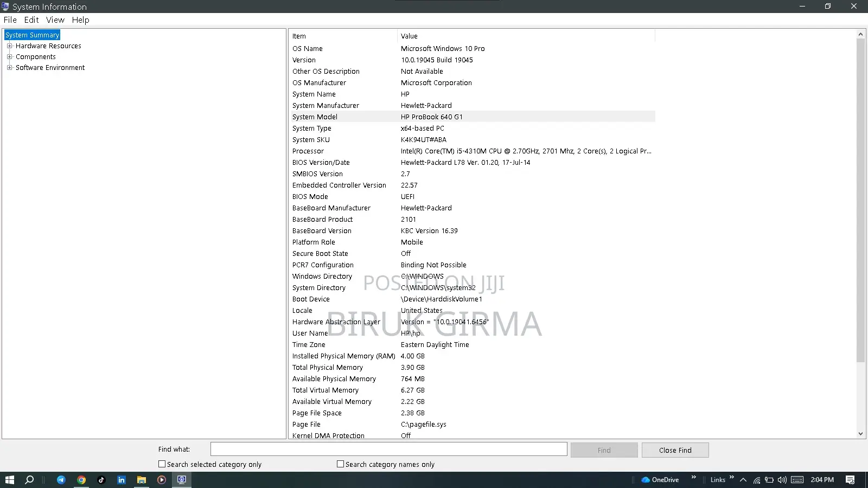Click the touch keyboard tray icon
868x488 pixels.
(797, 480)
